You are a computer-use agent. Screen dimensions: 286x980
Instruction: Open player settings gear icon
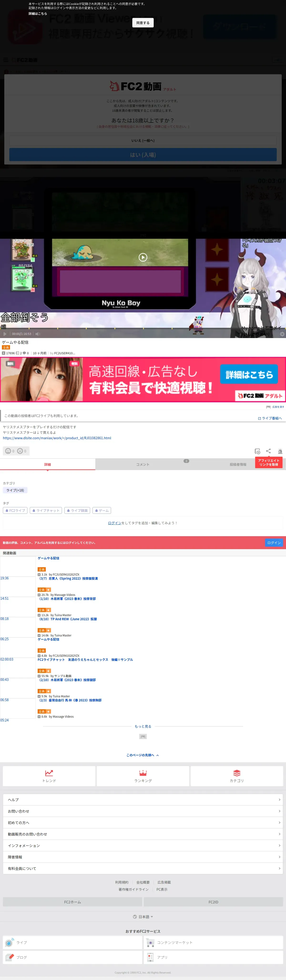(282, 334)
